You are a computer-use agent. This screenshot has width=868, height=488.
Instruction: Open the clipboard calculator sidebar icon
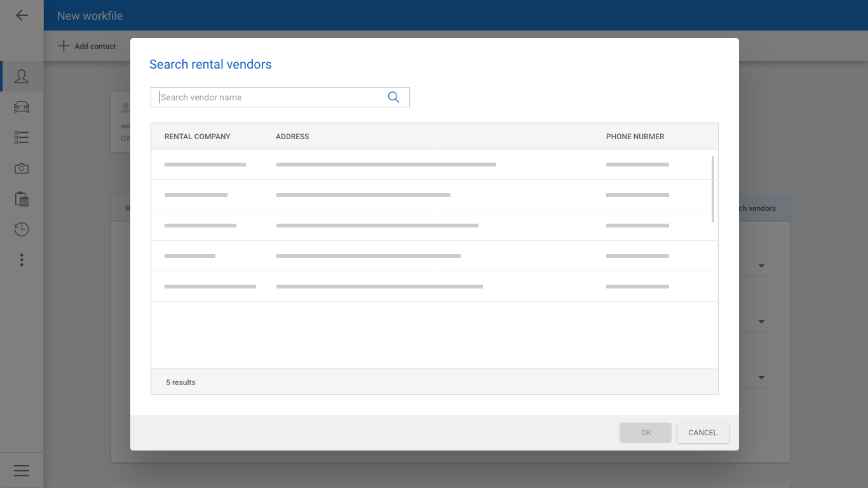point(22,199)
